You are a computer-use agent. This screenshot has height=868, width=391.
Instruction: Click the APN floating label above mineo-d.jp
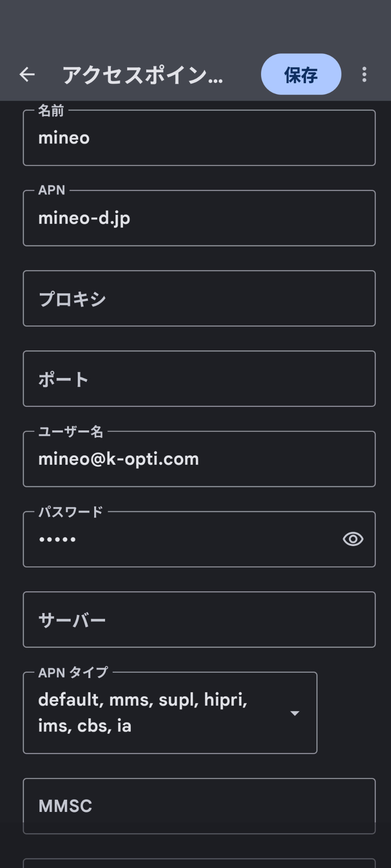(x=52, y=190)
